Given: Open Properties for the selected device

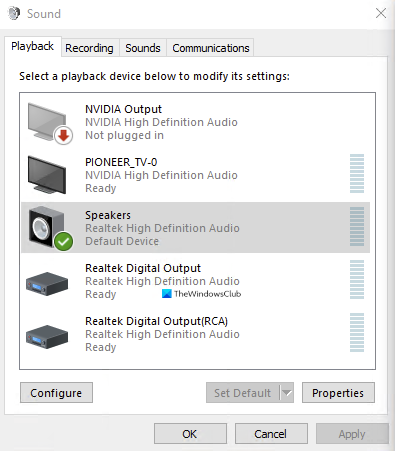Looking at the screenshot, I should [x=338, y=393].
